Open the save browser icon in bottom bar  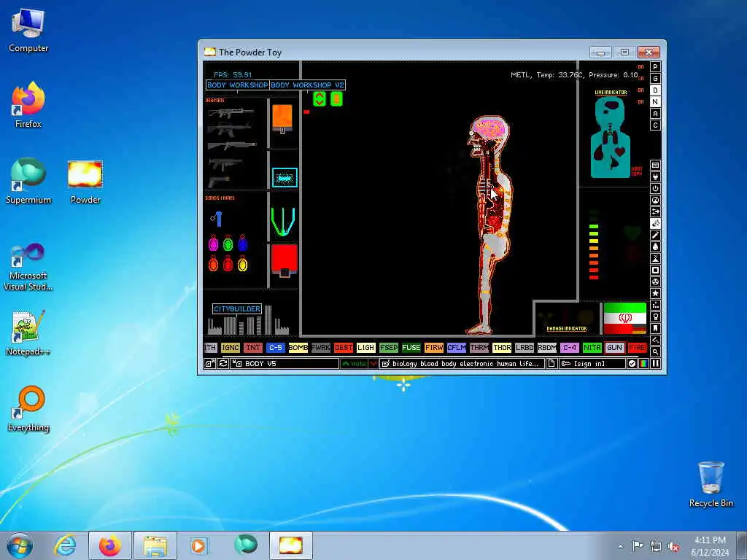pos(209,363)
